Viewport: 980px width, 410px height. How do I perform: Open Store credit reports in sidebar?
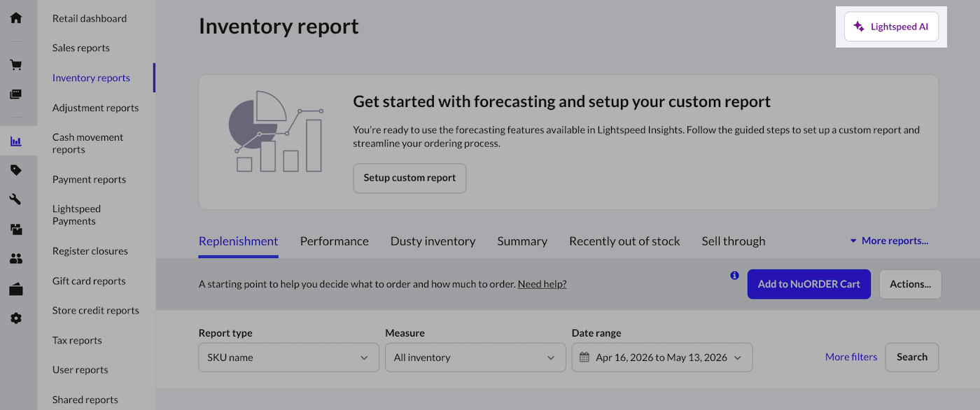point(95,310)
